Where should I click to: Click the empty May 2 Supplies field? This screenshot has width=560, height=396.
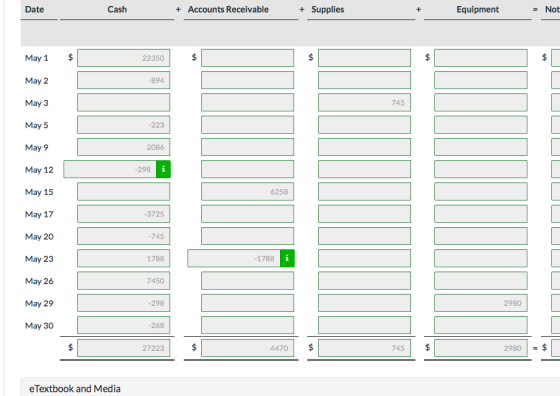(x=364, y=80)
